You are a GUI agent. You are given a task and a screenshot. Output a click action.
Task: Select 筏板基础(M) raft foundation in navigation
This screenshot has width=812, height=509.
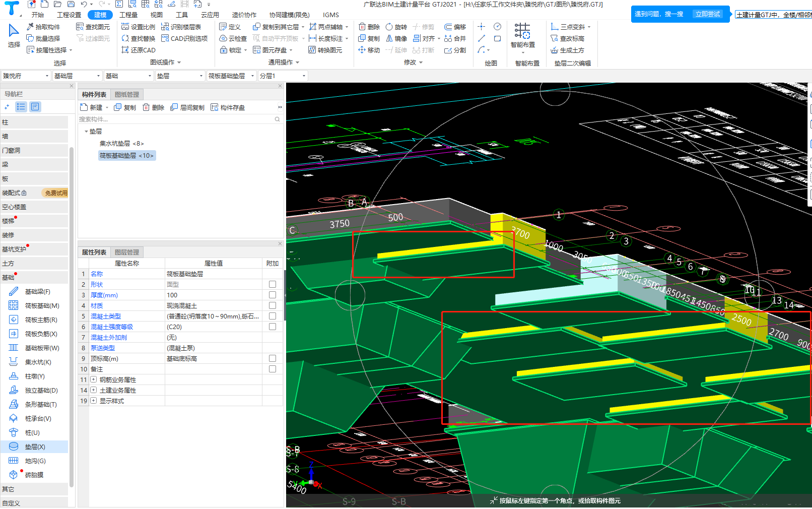tap(34, 305)
